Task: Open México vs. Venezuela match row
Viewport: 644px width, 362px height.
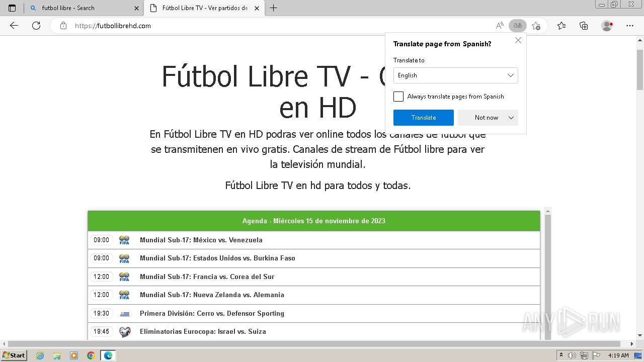Action: [x=314, y=240]
